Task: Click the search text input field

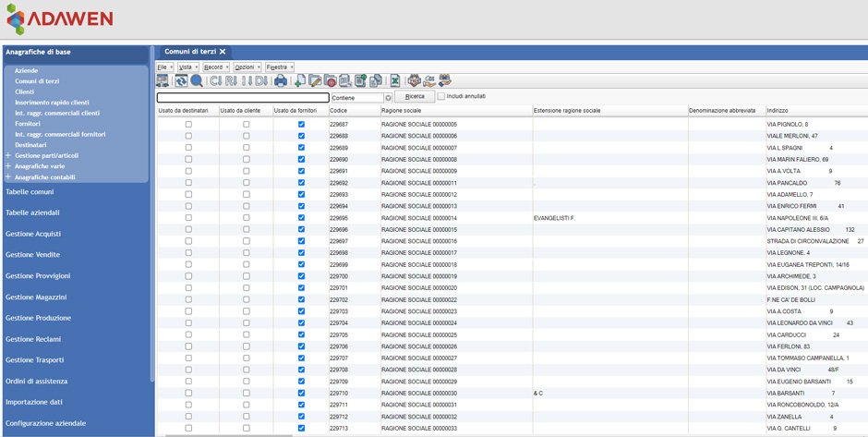Action: tap(242, 97)
